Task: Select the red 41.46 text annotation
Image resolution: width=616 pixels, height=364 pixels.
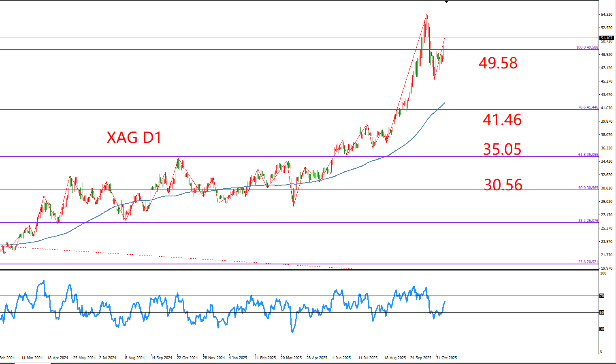Action: 502,120
